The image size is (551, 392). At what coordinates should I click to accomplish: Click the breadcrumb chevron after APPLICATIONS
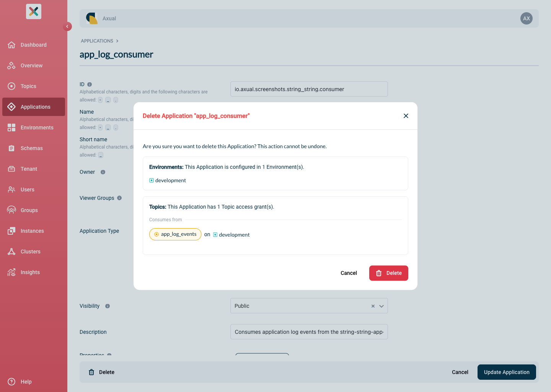[x=117, y=41]
